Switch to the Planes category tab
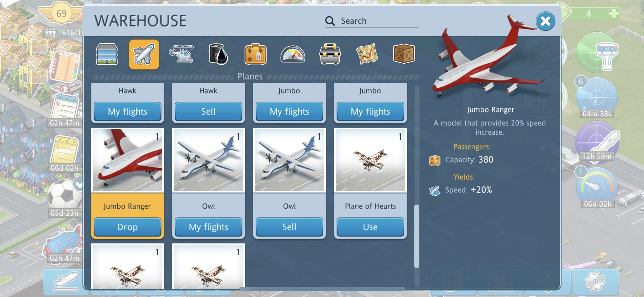The height and width of the screenshot is (297, 644). point(144,54)
